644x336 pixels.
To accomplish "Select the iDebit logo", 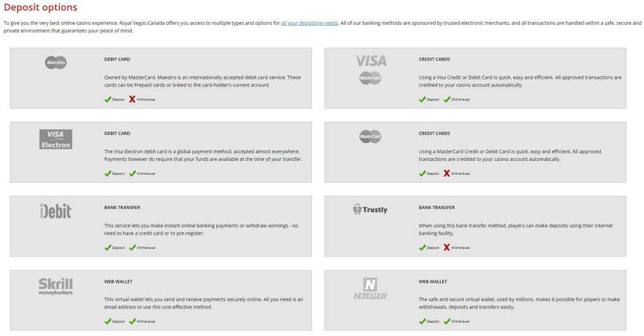I will click(56, 211).
